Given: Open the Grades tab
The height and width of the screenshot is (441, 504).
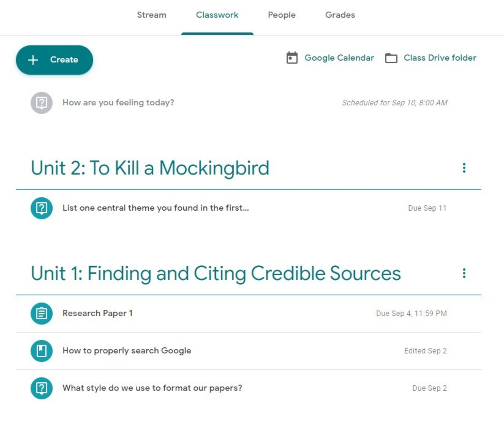Looking at the screenshot, I should (x=340, y=15).
